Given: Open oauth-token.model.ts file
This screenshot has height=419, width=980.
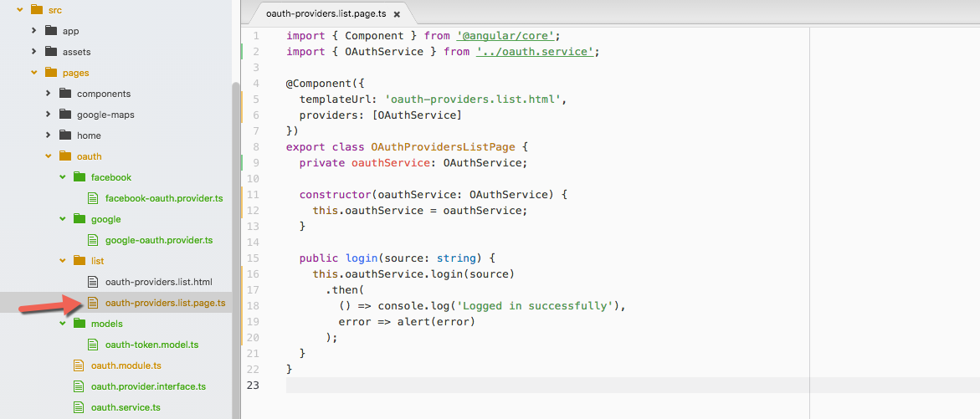Looking at the screenshot, I should (153, 345).
